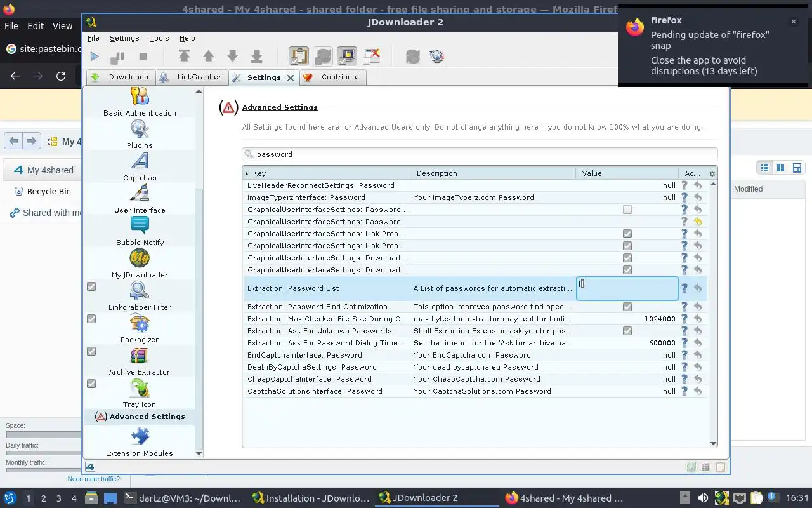Reset GraphicalUserInterfaceSettings: Password row with yellow arrow

698,222
